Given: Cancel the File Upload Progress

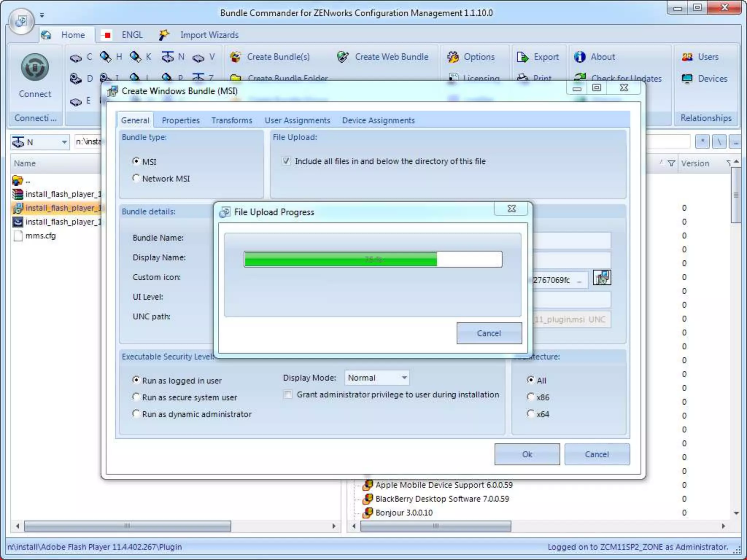Looking at the screenshot, I should [x=489, y=333].
